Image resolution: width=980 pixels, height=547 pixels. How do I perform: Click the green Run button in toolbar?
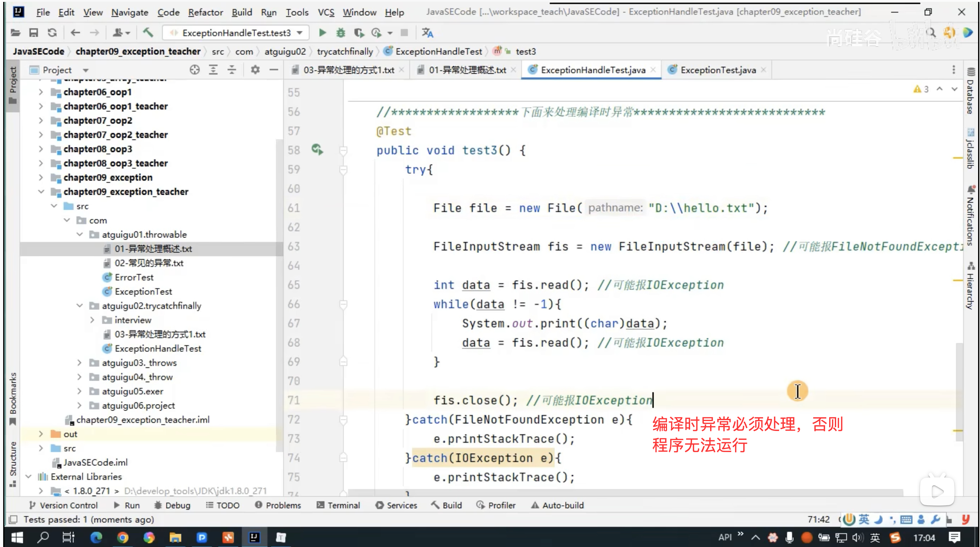[x=322, y=33]
